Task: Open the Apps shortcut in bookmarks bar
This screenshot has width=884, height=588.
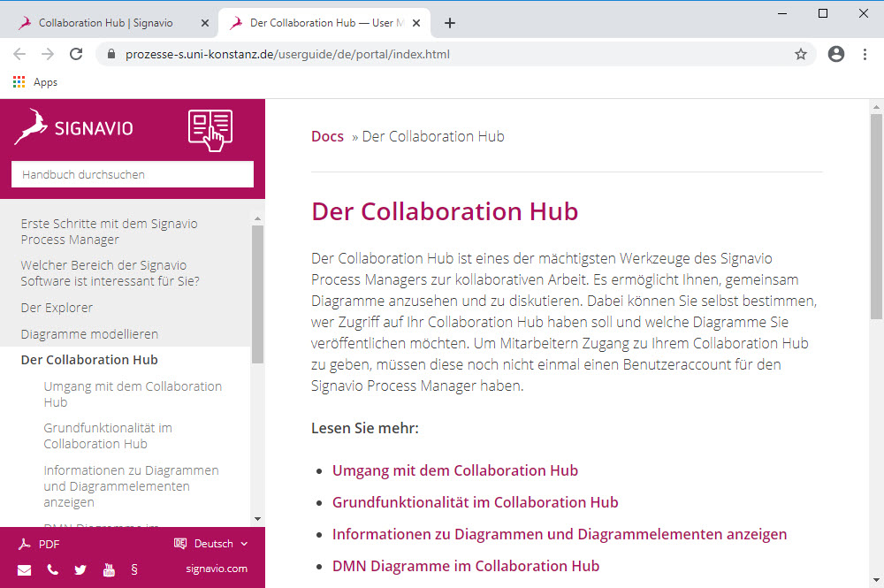Action: coord(35,82)
